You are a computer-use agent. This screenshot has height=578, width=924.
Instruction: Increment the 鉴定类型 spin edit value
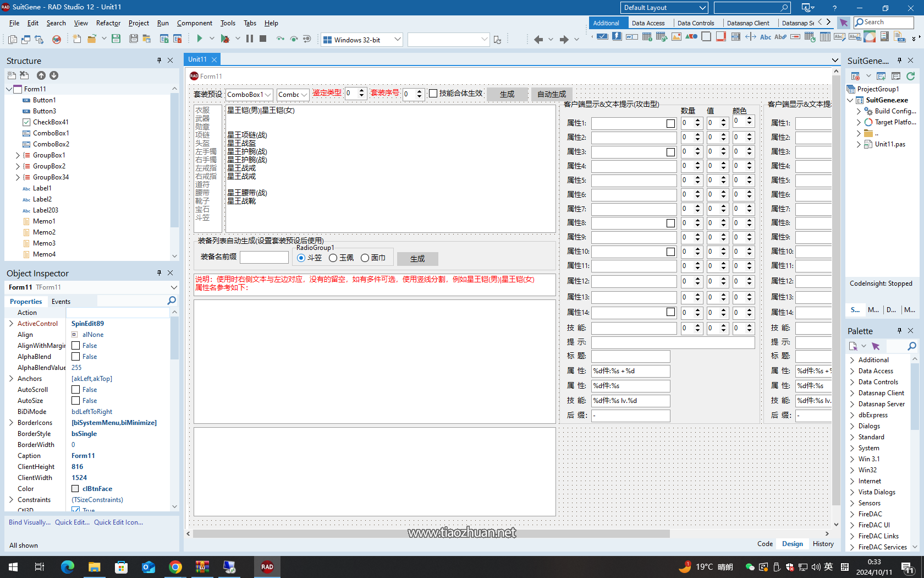click(x=362, y=90)
